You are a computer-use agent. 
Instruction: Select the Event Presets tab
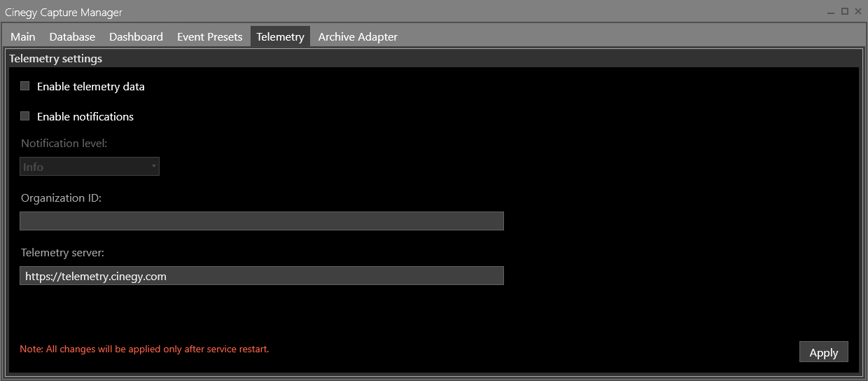pos(209,37)
